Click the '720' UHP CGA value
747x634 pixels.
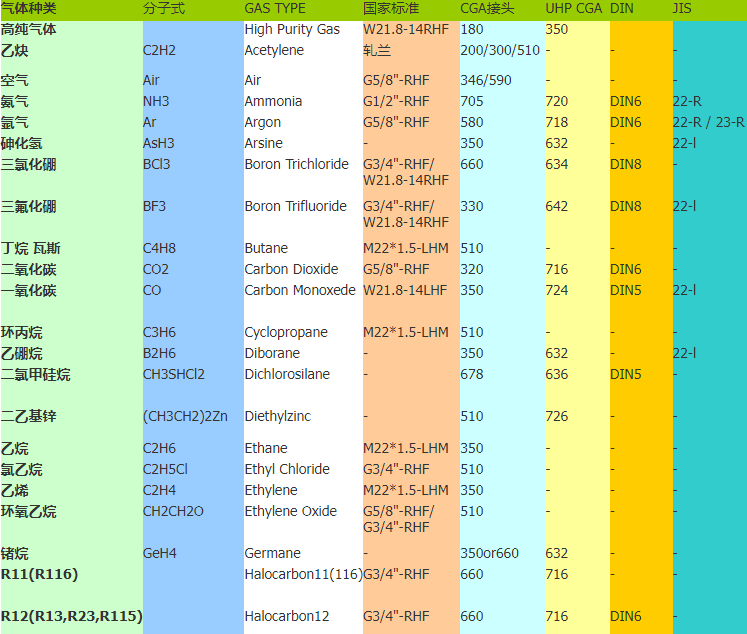(x=556, y=101)
